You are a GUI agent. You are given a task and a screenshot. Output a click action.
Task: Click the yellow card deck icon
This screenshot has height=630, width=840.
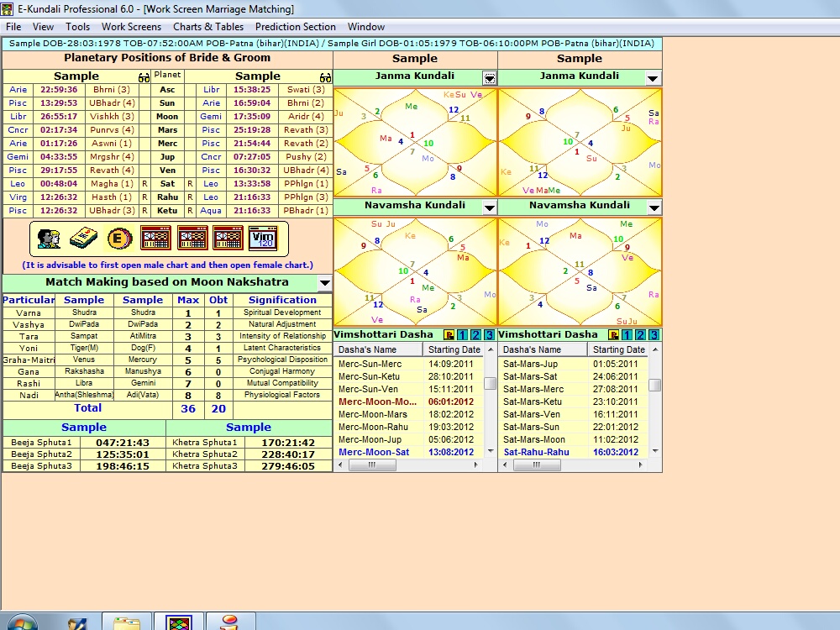tap(83, 239)
